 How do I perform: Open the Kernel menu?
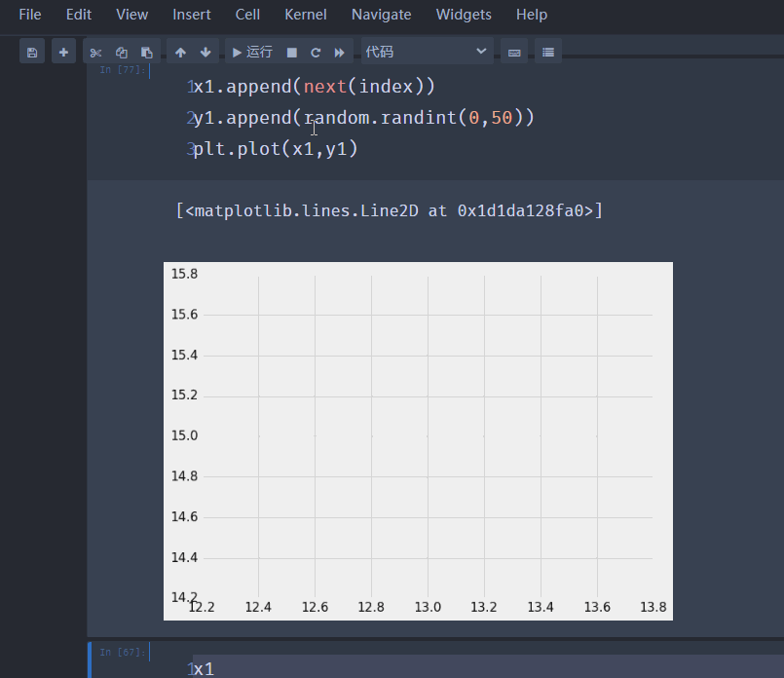306,15
